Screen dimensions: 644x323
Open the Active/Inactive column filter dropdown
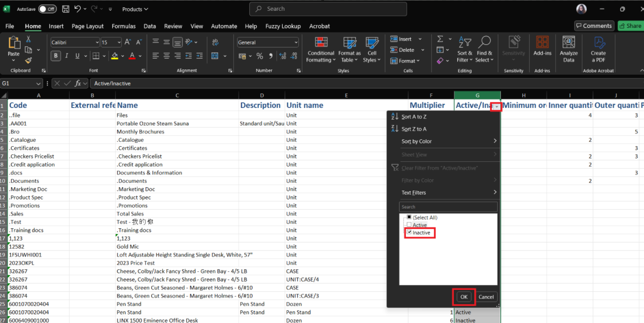[x=496, y=106]
